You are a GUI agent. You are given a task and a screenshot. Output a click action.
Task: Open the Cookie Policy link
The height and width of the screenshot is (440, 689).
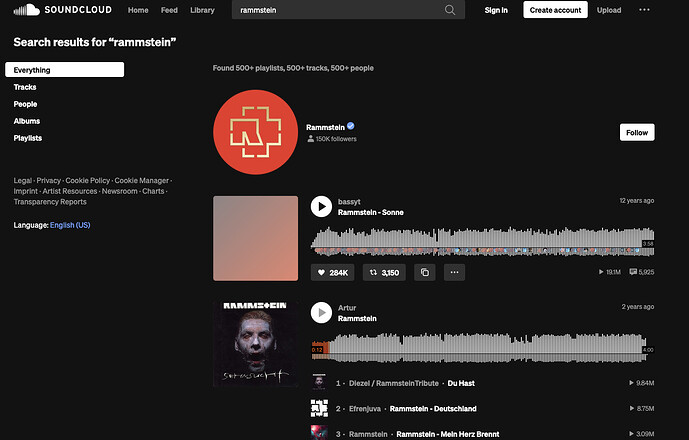pos(87,181)
